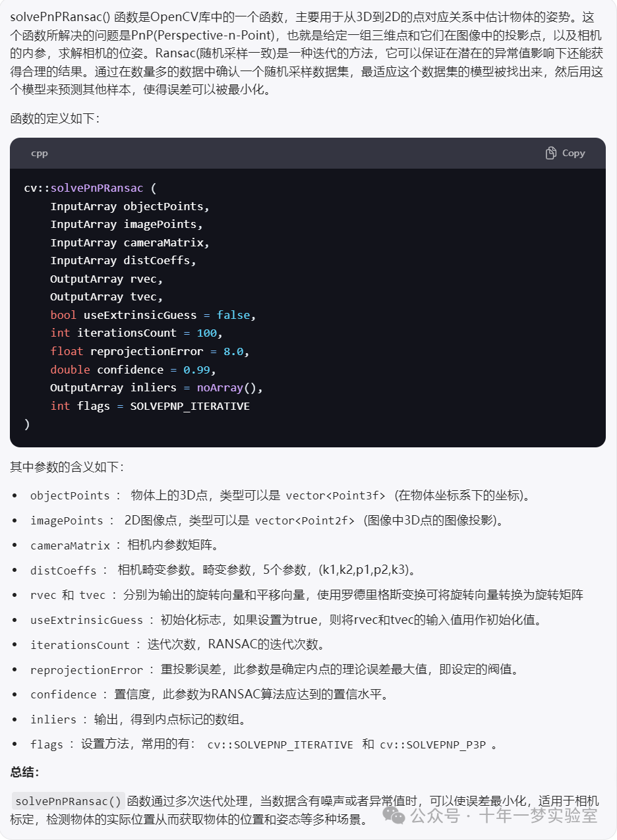Click the cv::SOLVEPNP_ITERATIVE inline code in flags bullet

point(280,744)
